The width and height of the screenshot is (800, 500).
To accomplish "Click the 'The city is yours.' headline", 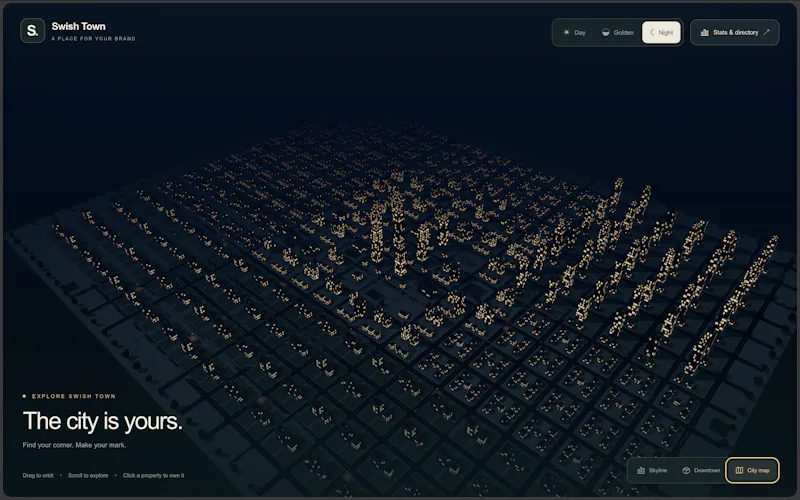I will tap(103, 421).
